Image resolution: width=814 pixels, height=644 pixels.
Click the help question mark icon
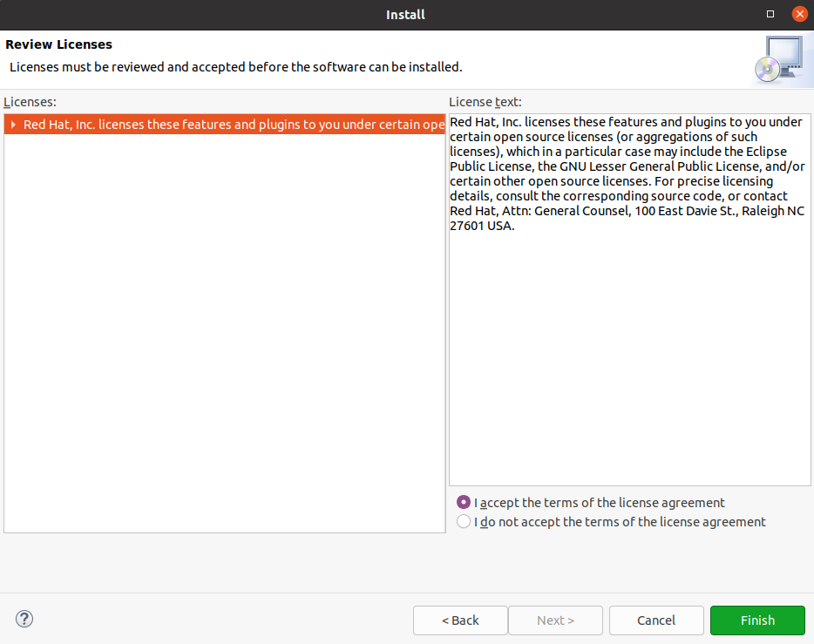pyautogui.click(x=24, y=620)
